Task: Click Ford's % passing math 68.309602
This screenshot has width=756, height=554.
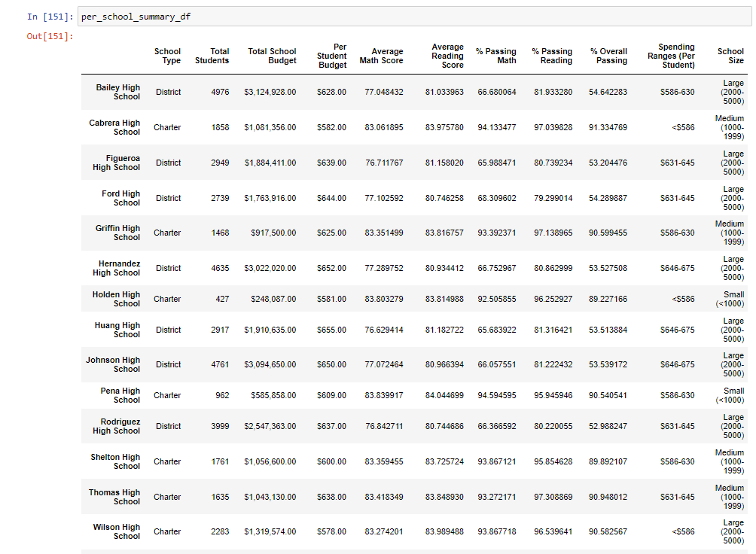Action: click(x=497, y=198)
